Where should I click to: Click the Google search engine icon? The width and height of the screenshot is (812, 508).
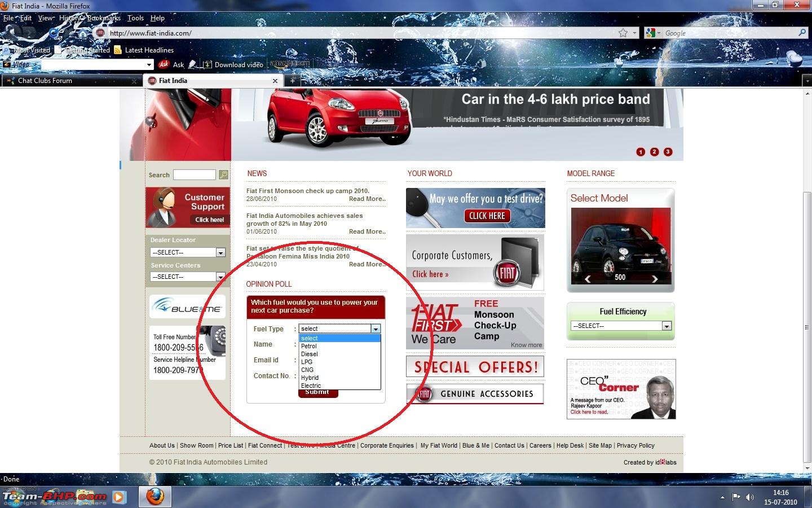point(650,33)
